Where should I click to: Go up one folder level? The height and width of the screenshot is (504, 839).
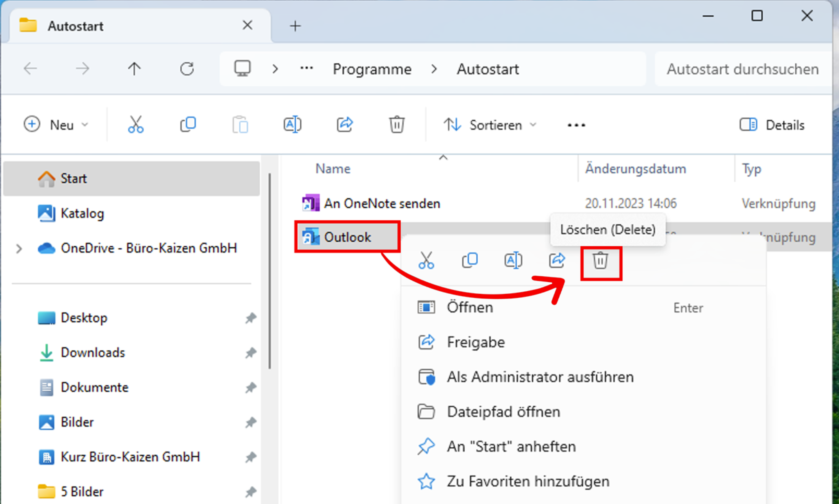(x=134, y=69)
